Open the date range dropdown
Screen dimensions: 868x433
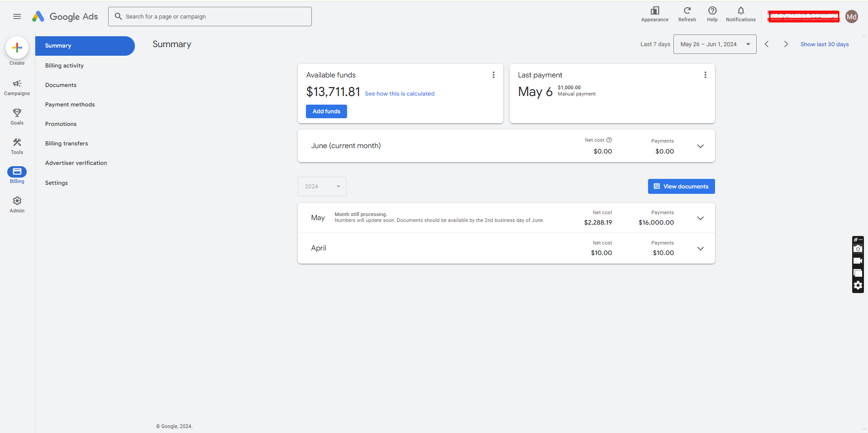[x=715, y=44]
